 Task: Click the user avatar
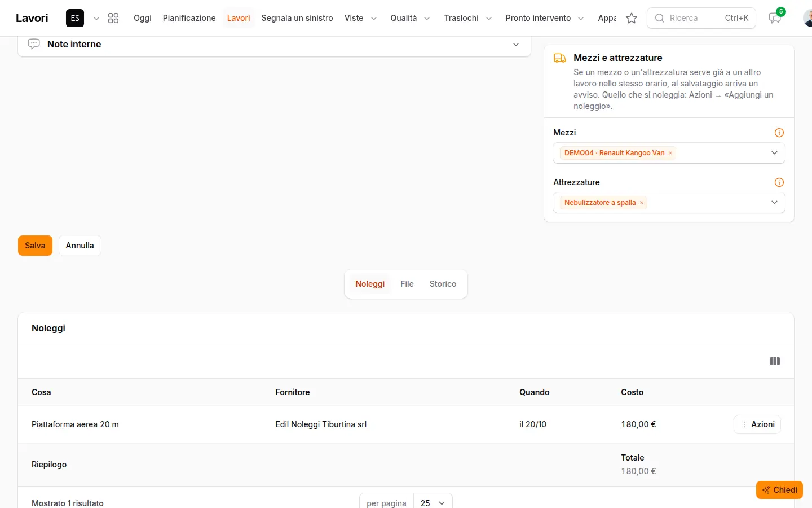(807, 18)
